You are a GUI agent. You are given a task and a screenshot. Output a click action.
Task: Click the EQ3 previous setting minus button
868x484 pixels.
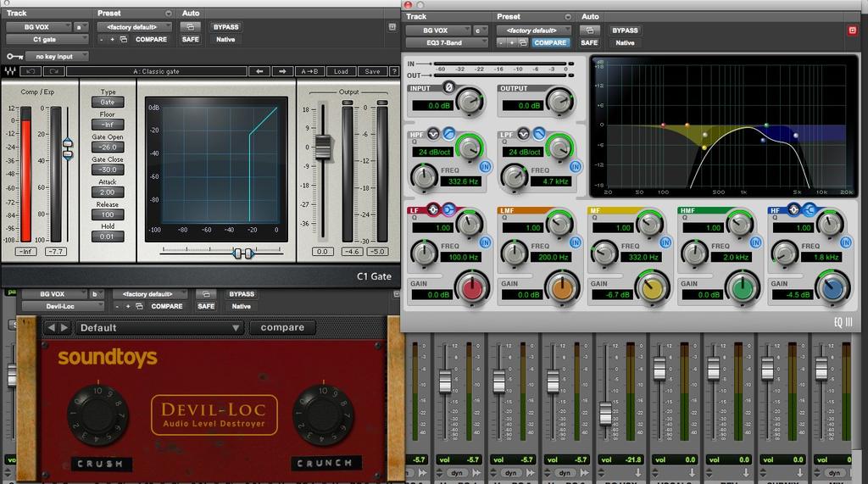coord(501,42)
